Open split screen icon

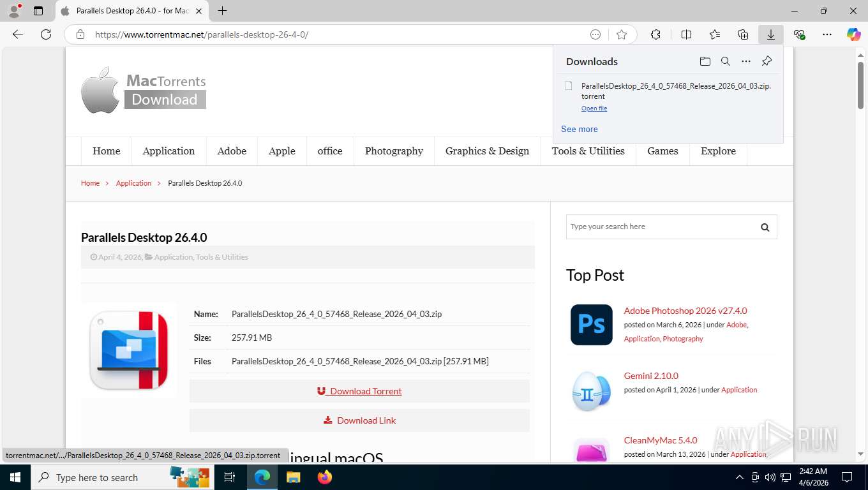click(x=686, y=34)
